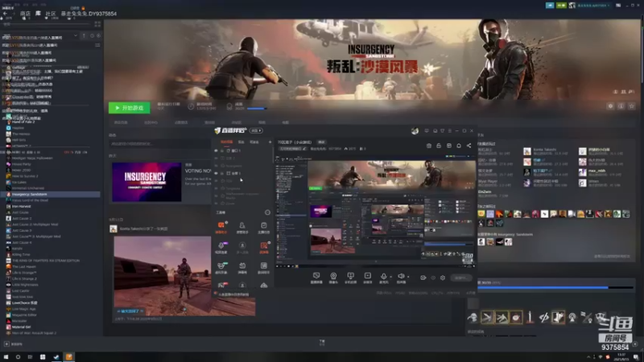The image size is (644, 362).
Task: Add Insurgency to favorites with the star icon
Action: tap(632, 106)
